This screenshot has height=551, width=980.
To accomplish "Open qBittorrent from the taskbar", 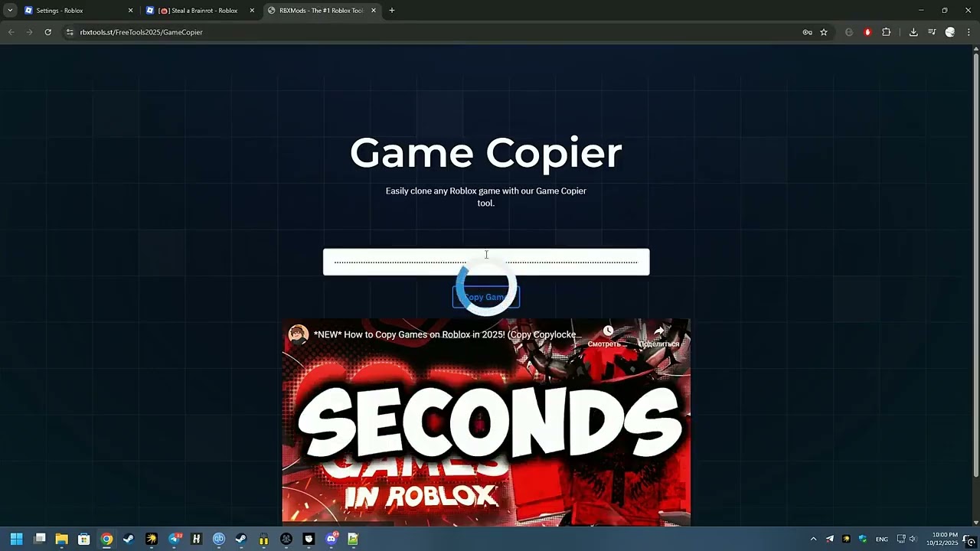I will [219, 539].
